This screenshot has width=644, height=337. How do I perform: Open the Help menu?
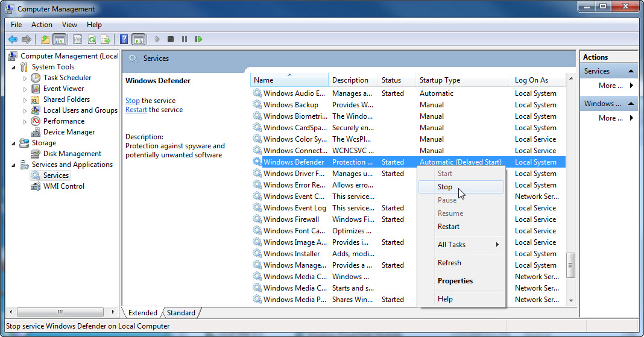pyautogui.click(x=94, y=25)
